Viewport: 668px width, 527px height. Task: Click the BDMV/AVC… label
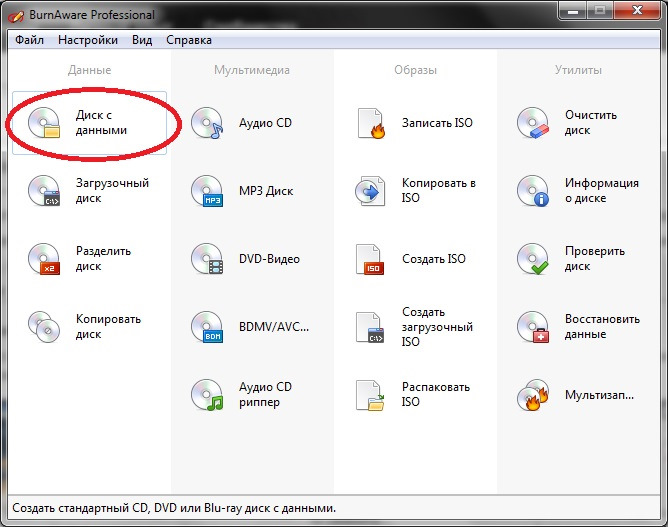point(274,327)
